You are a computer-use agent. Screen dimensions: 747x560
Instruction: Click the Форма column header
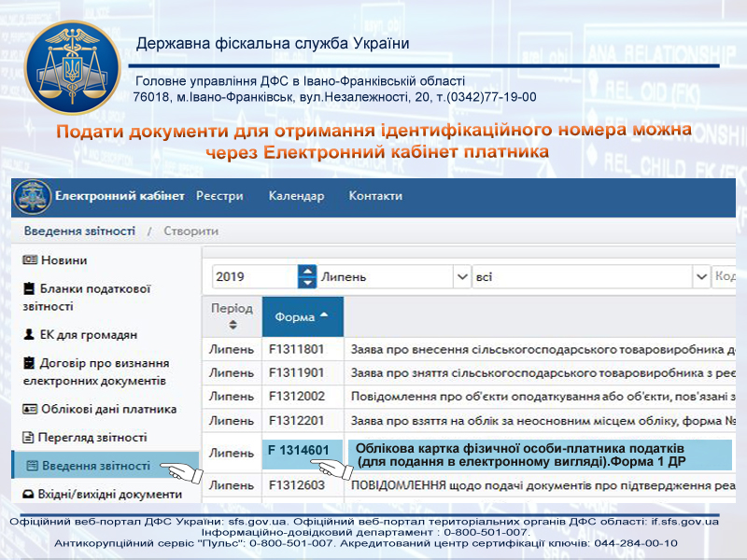(303, 316)
